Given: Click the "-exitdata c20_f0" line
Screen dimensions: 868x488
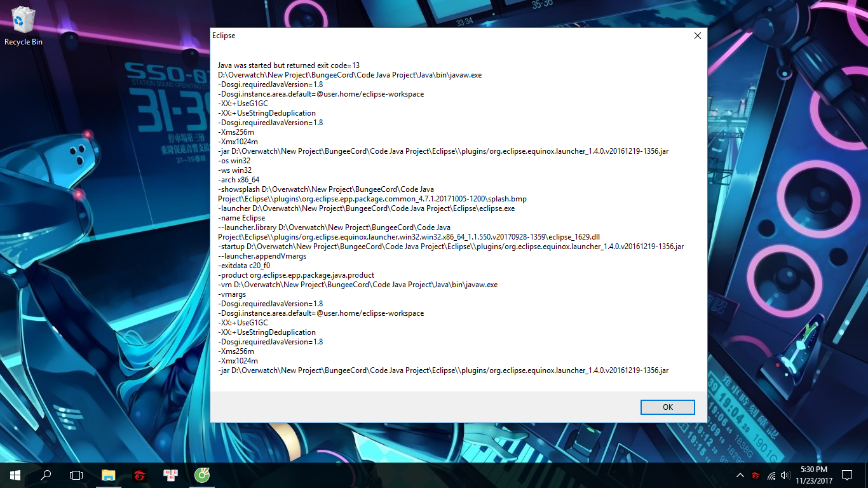Looking at the screenshot, I should (243, 266).
